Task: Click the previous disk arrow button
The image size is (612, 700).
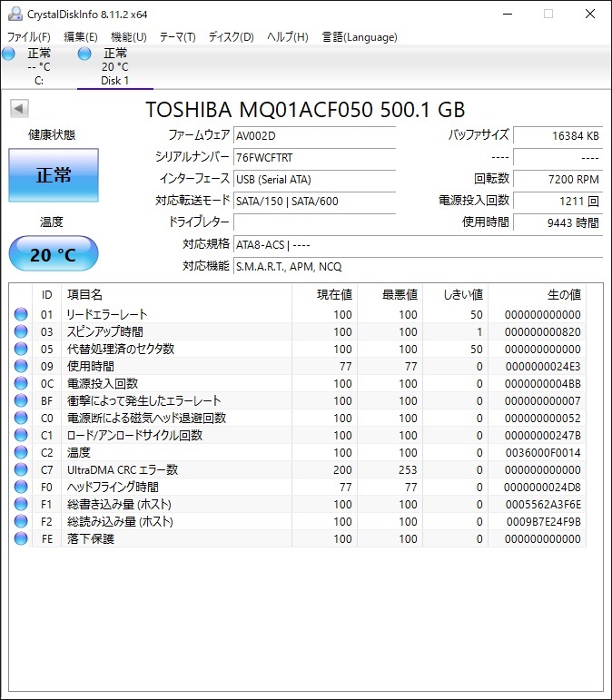Action: [x=19, y=109]
